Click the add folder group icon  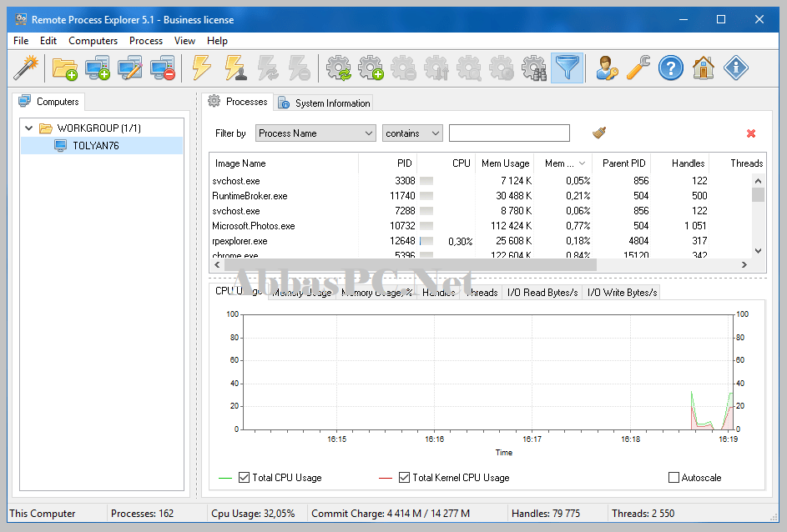click(x=65, y=68)
